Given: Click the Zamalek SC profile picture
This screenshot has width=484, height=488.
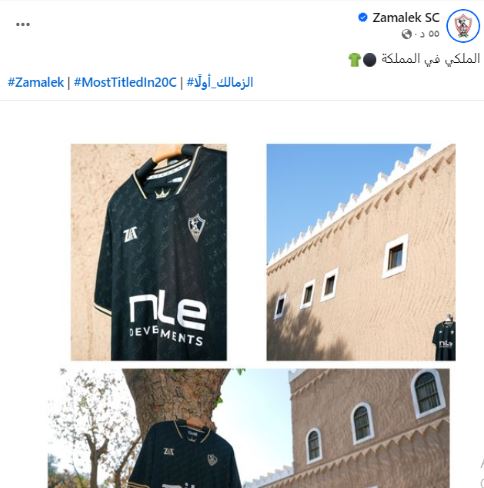Looking at the screenshot, I should [463, 25].
